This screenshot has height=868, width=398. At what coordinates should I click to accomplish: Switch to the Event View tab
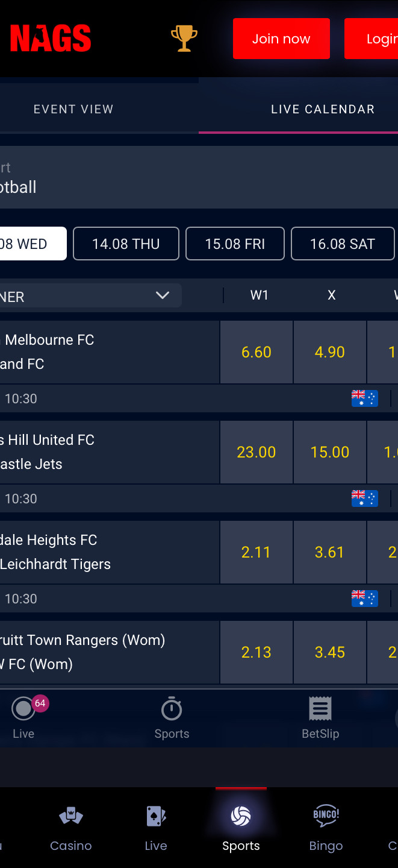click(73, 109)
